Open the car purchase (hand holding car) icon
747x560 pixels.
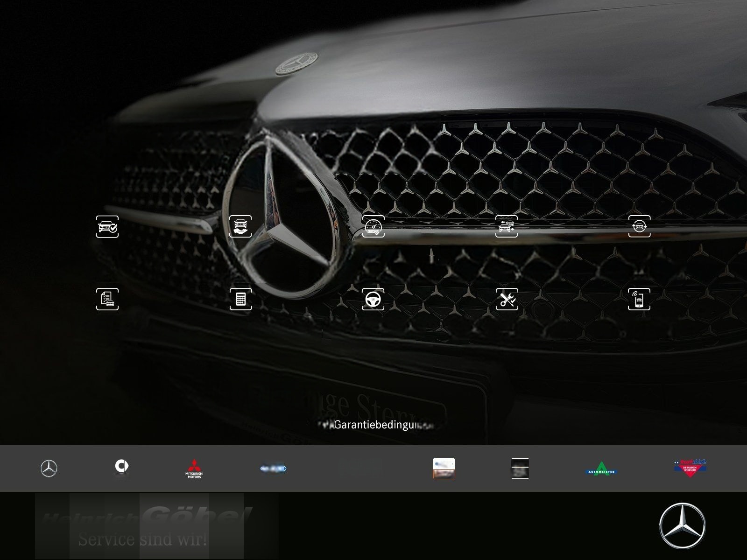(241, 228)
